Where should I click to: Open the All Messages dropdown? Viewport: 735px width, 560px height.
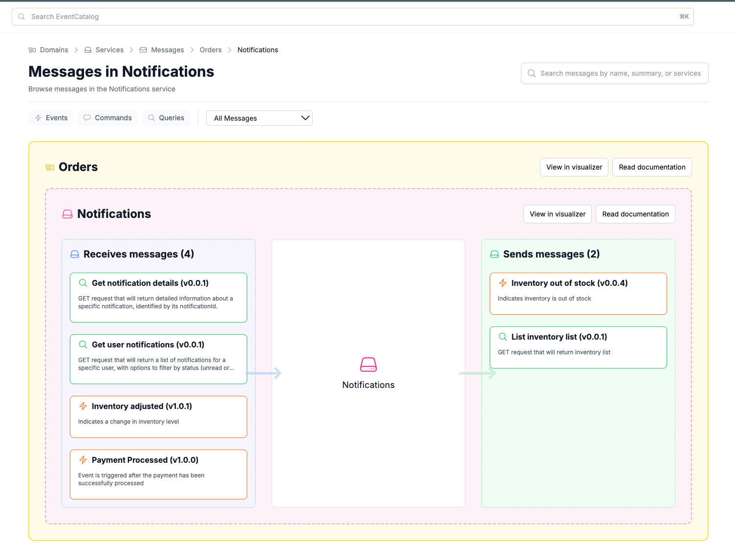click(x=259, y=118)
